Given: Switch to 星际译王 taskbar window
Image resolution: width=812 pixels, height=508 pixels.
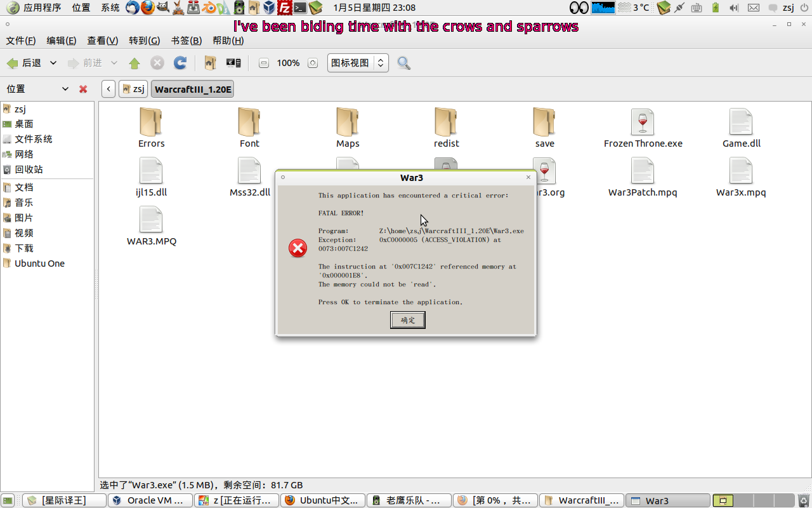Looking at the screenshot, I should [x=64, y=500].
